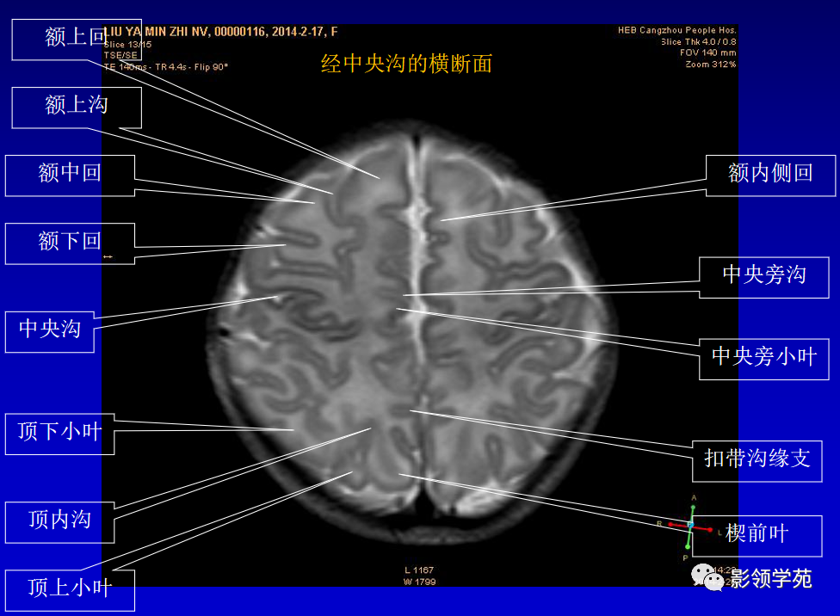This screenshot has width=840, height=616.
Task: Click the Slice Thk 4.0/0.8 text
Action: [699, 42]
